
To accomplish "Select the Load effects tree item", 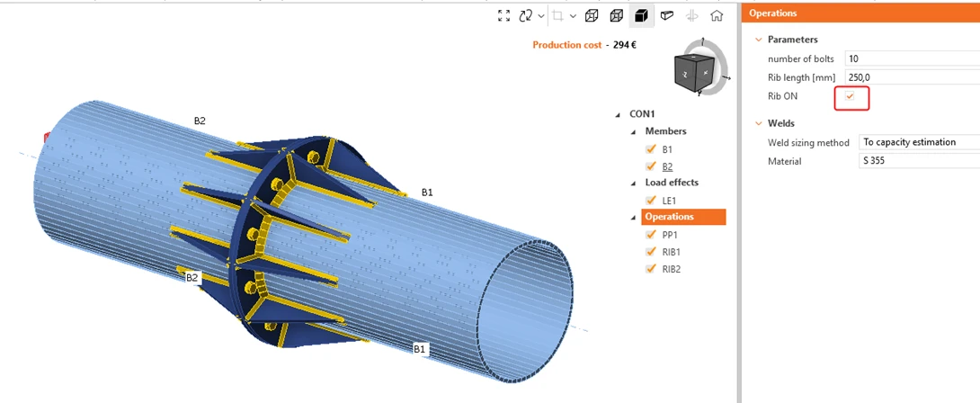I will coord(672,183).
